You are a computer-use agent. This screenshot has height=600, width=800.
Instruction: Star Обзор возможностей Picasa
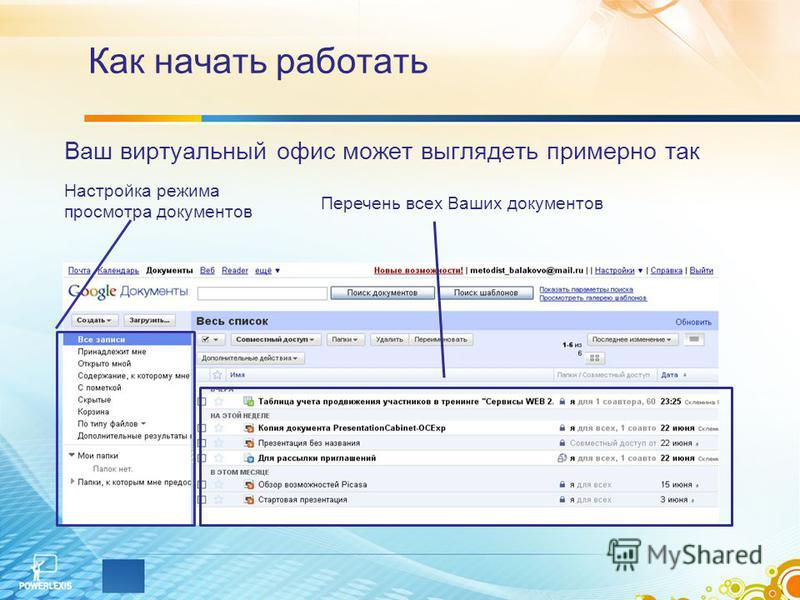click(x=219, y=484)
